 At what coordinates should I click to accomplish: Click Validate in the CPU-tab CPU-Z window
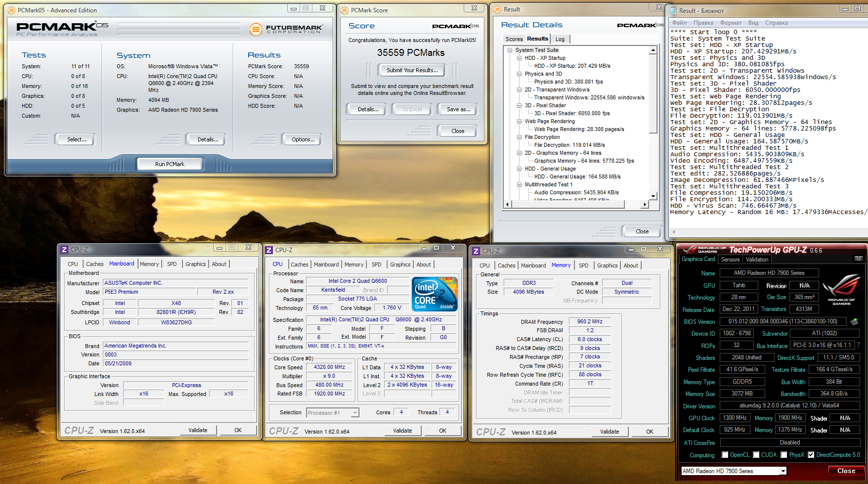(x=402, y=431)
